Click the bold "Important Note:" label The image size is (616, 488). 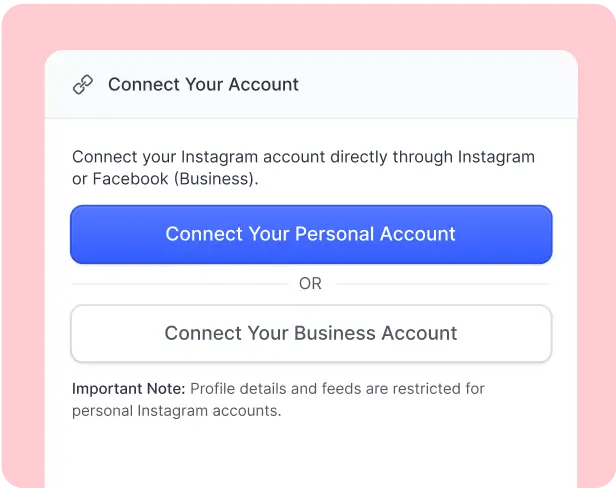[x=128, y=389]
